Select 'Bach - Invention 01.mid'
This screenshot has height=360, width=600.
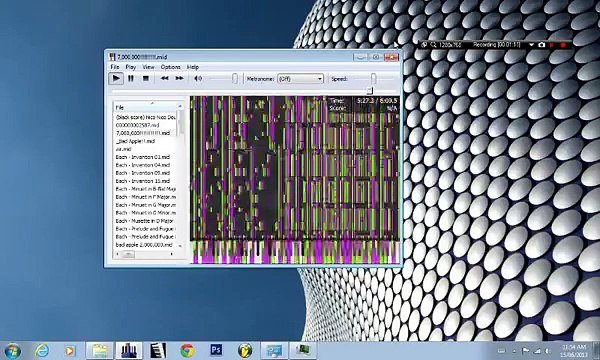point(143,157)
